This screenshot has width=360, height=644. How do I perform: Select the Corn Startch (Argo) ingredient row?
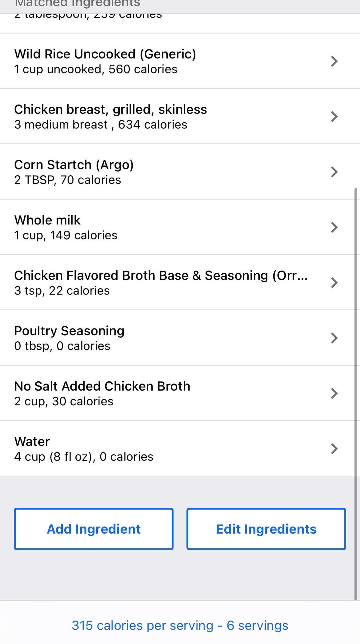tap(74, 172)
